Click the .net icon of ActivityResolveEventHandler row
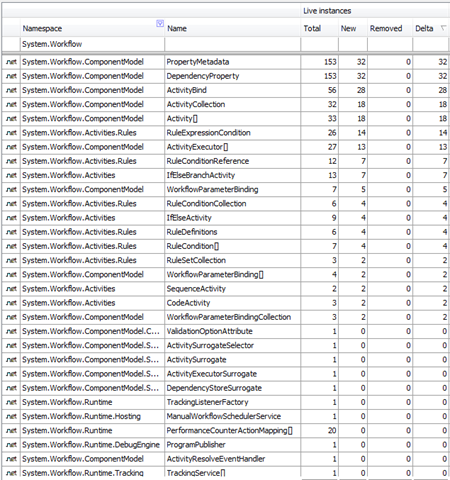The image size is (450, 480). point(11,459)
